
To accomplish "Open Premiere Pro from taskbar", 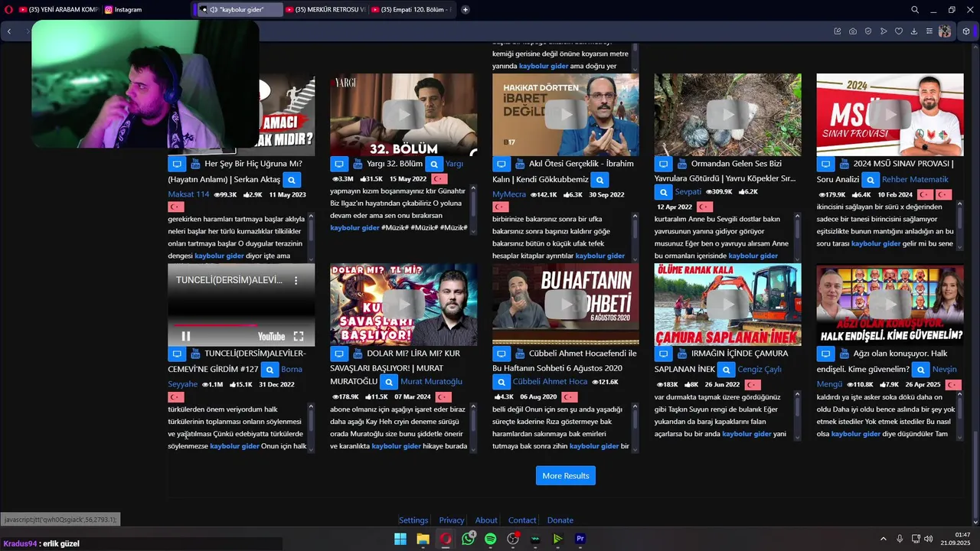I will click(x=580, y=539).
